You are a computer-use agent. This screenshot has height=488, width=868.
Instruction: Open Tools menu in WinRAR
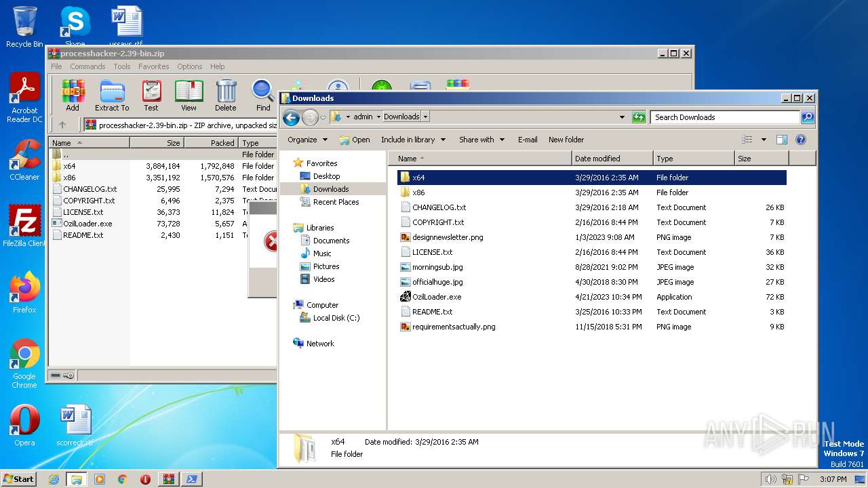122,66
